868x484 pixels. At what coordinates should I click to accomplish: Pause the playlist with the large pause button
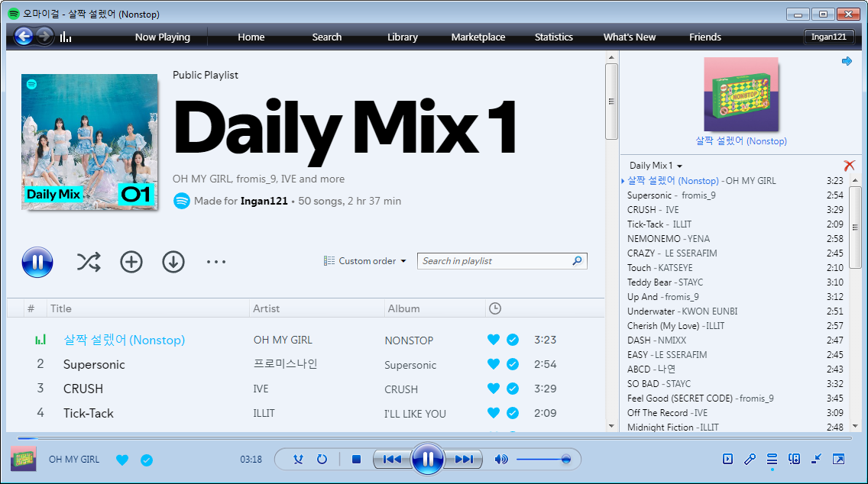[x=37, y=262]
